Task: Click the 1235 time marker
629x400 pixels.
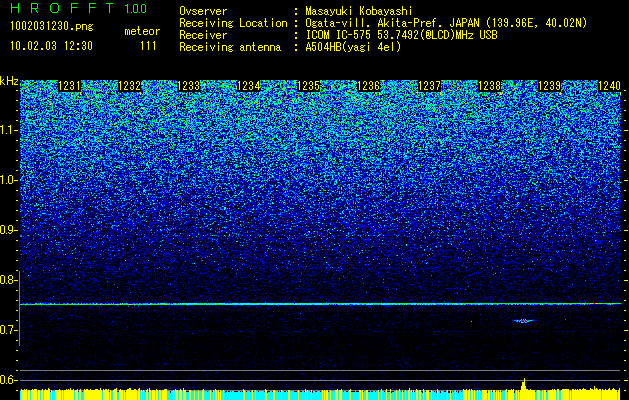Action: coord(308,86)
